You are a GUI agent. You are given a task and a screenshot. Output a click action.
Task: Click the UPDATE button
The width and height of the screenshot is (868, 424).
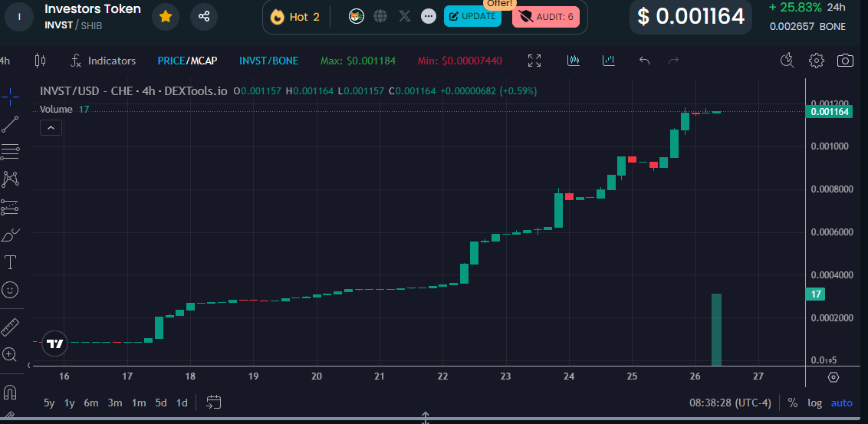pyautogui.click(x=472, y=17)
